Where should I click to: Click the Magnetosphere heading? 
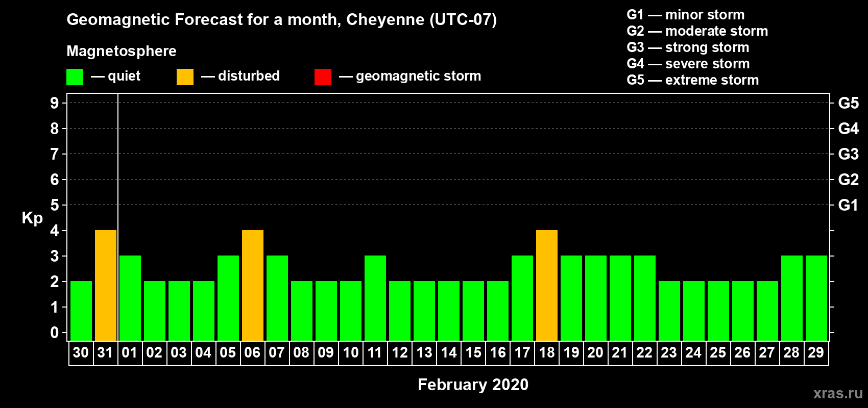(122, 51)
